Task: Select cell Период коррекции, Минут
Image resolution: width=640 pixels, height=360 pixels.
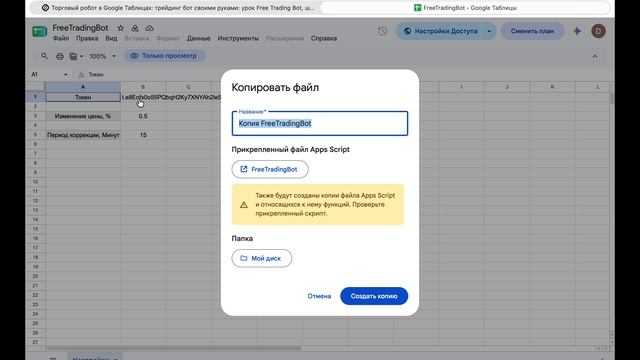Action: (x=83, y=135)
